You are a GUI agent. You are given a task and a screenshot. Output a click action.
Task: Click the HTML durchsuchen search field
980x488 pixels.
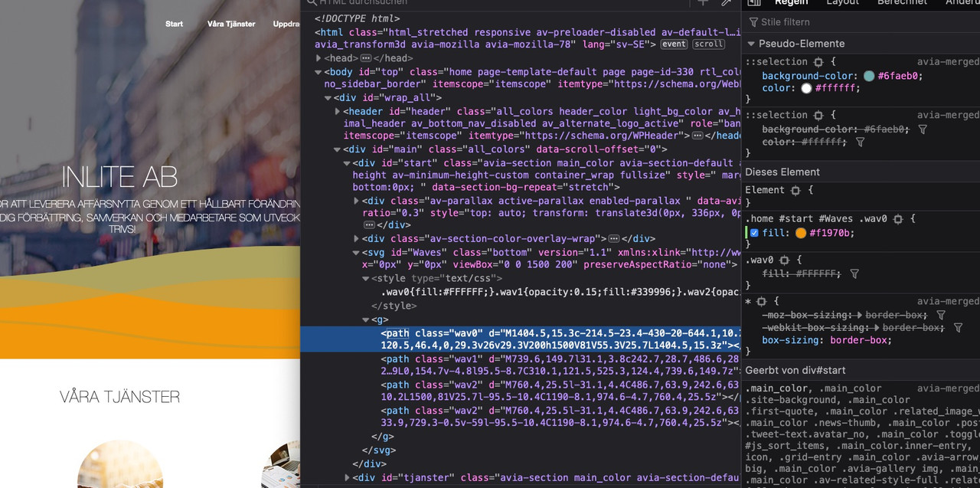pyautogui.click(x=498, y=3)
